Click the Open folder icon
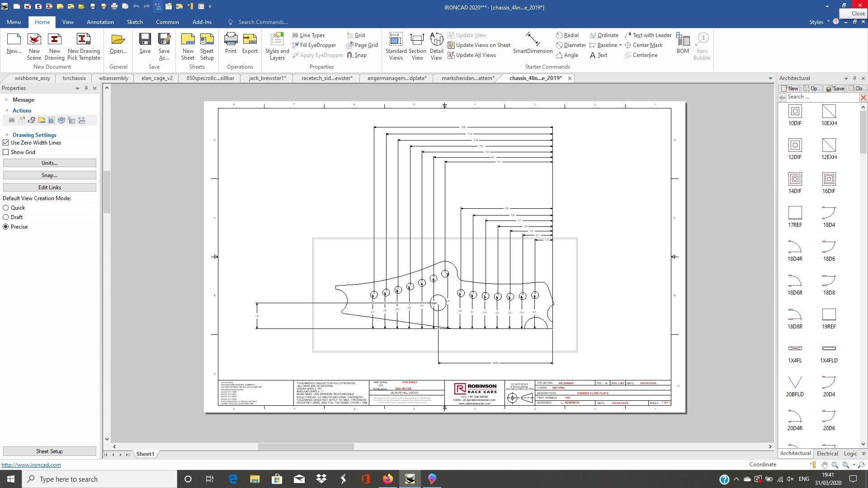868x488 pixels. click(x=118, y=44)
